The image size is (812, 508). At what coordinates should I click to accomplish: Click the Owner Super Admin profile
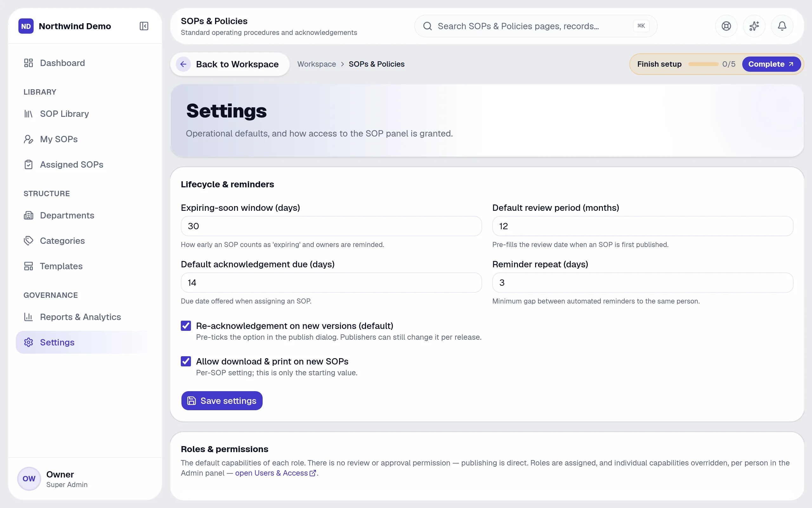coord(85,478)
